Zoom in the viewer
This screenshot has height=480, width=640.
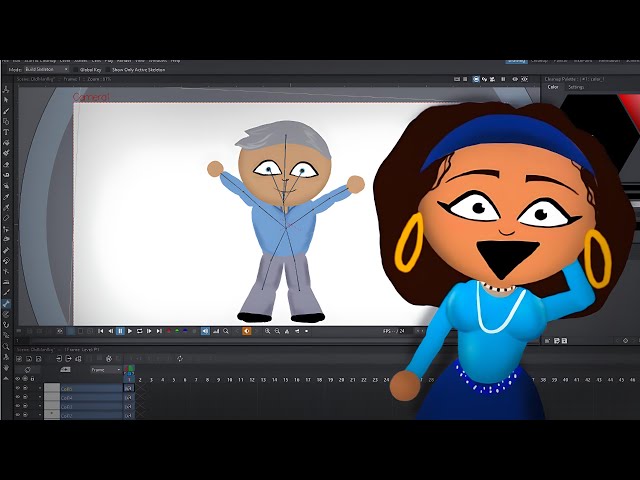coord(267,331)
